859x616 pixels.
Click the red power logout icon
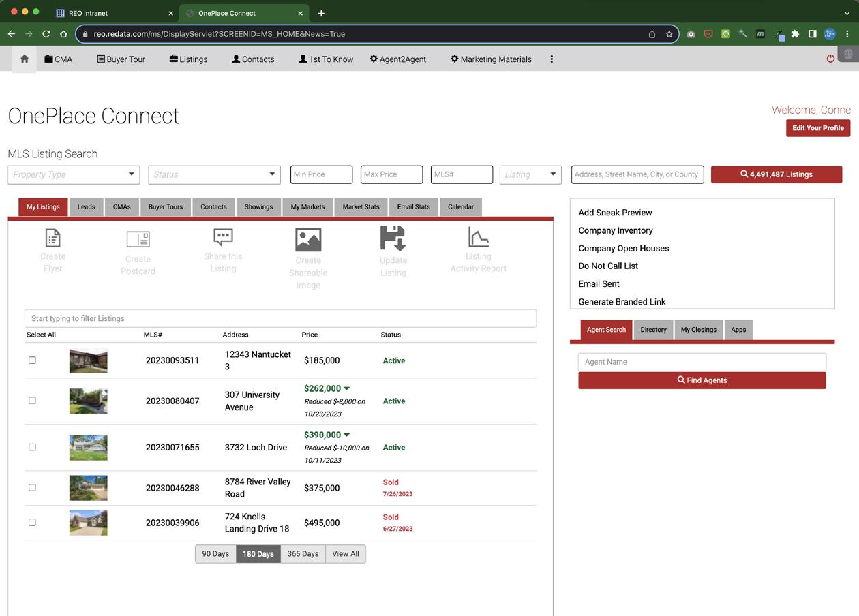[830, 59]
